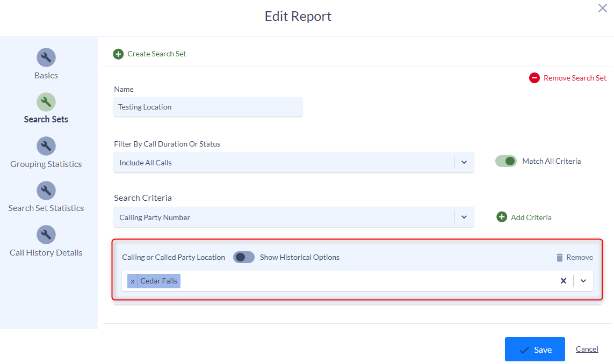
Task: Save the report changes
Action: pyautogui.click(x=534, y=349)
